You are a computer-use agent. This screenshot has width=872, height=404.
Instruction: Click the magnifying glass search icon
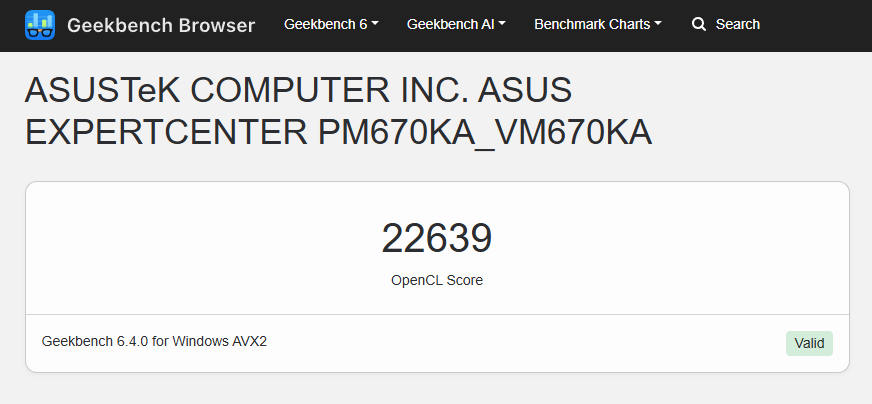699,24
